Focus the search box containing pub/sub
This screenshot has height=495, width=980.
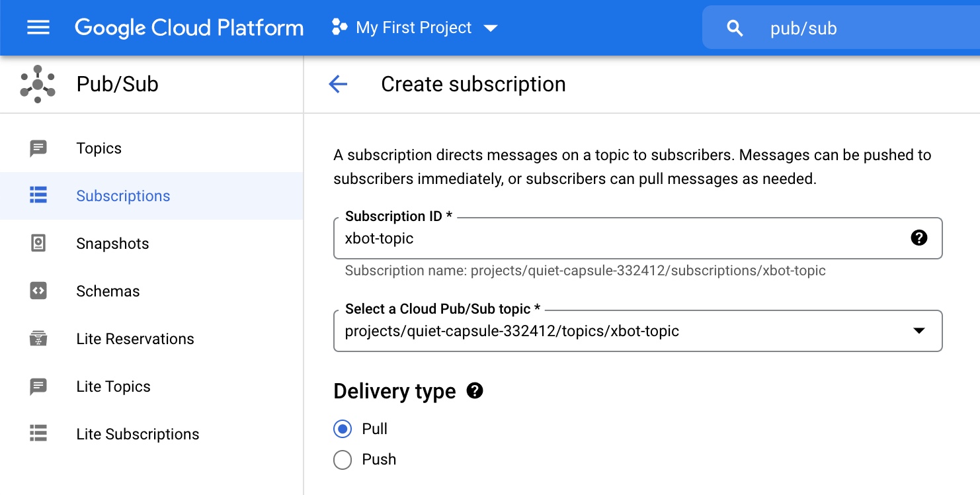pos(841,28)
